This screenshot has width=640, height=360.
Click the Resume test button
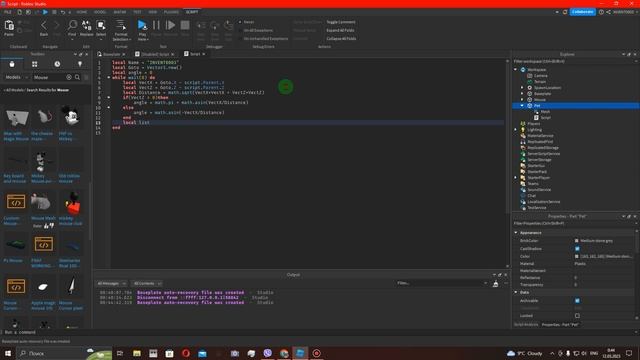[171, 25]
